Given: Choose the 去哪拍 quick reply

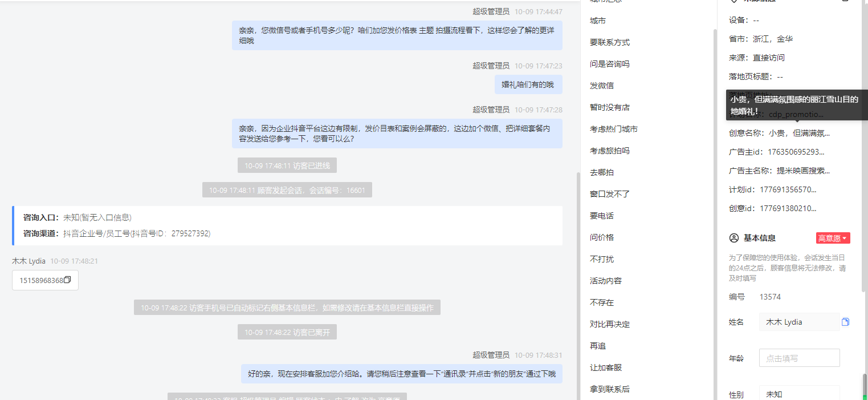Looking at the screenshot, I should point(602,172).
